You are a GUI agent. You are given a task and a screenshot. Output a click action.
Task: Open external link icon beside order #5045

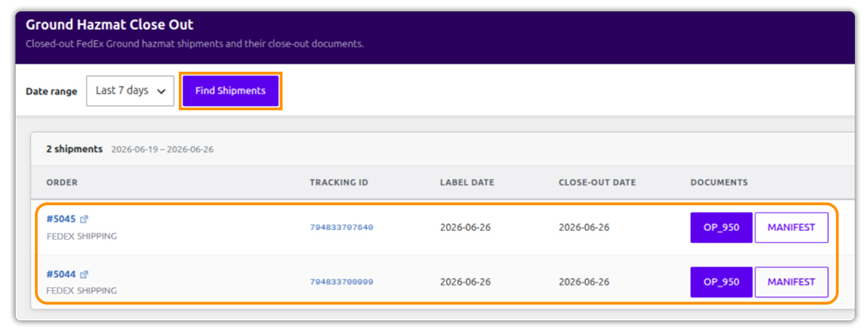[84, 219]
